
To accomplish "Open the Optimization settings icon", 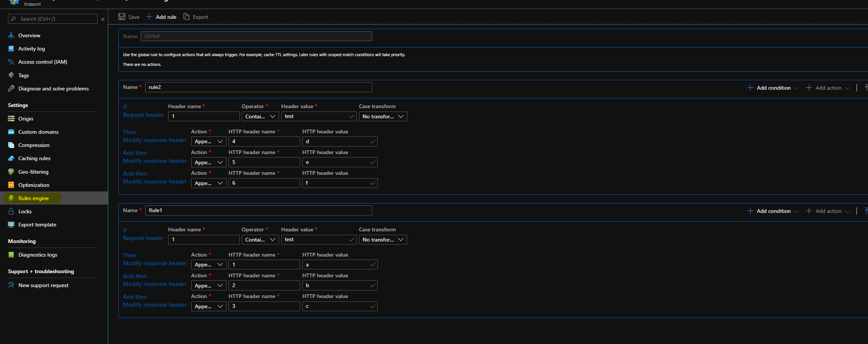I will coord(11,185).
